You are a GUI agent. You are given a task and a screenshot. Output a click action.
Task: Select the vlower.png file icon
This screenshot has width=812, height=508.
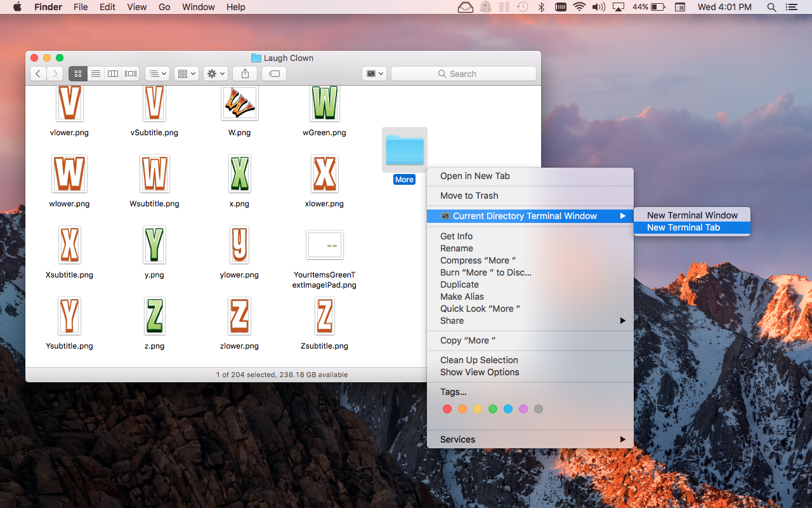[x=69, y=104]
